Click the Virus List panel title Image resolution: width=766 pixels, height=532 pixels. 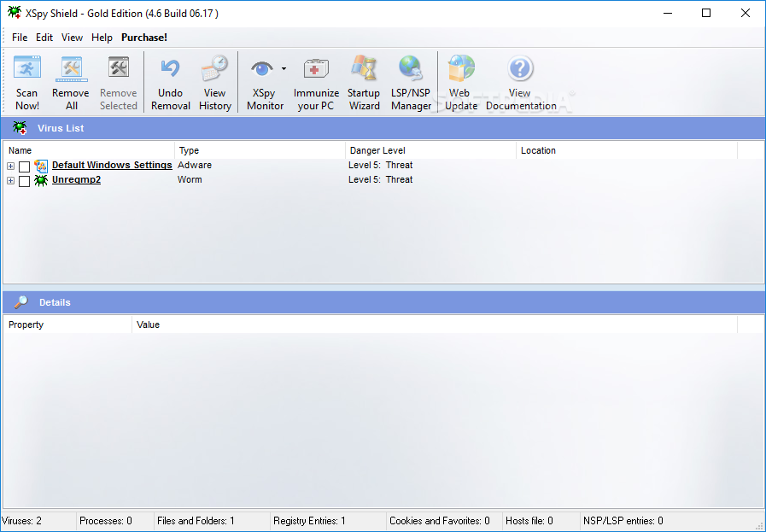coord(61,128)
